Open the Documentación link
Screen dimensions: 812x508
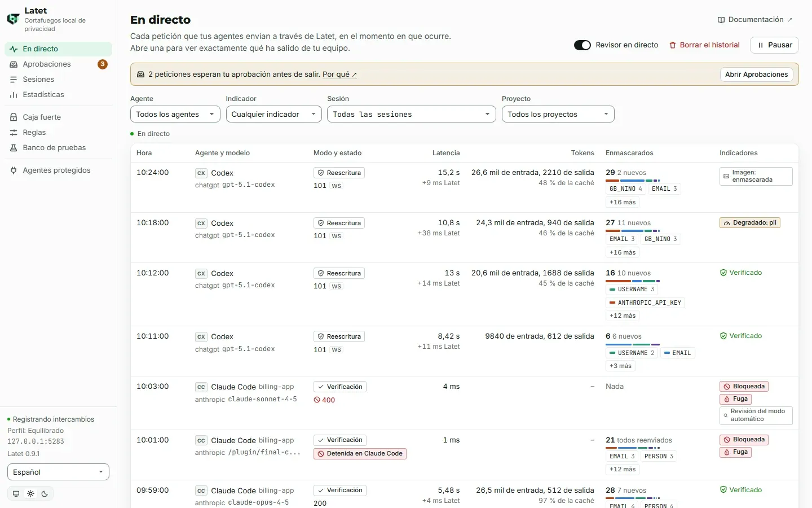coord(755,20)
